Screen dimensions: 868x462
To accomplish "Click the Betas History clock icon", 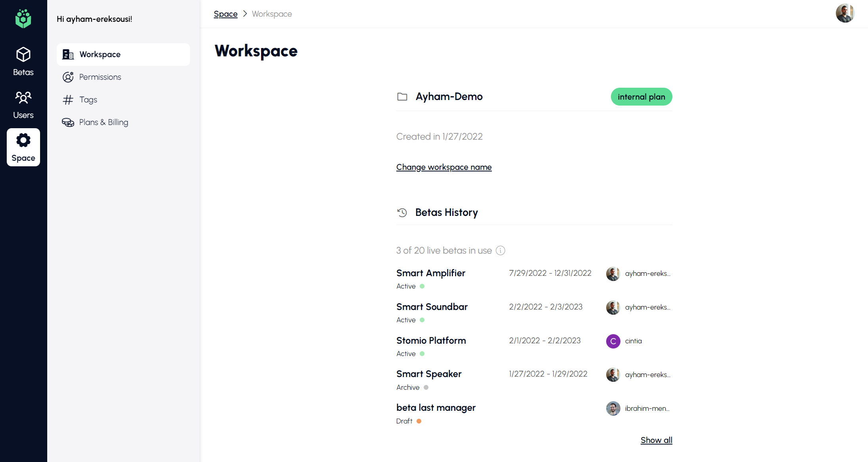I will [402, 212].
